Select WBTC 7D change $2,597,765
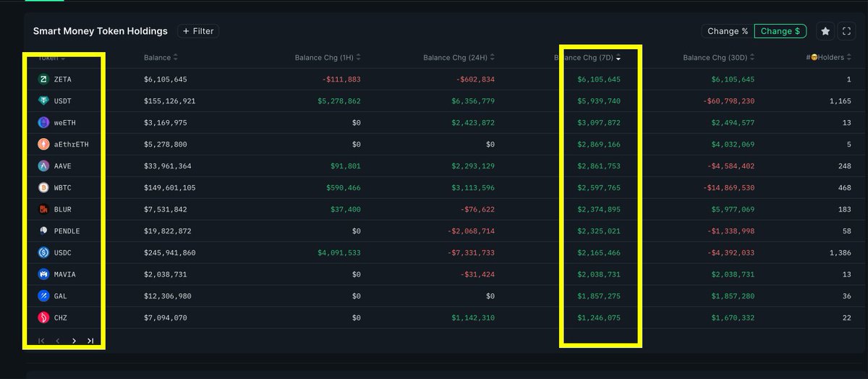The height and width of the screenshot is (379, 868). tap(599, 188)
